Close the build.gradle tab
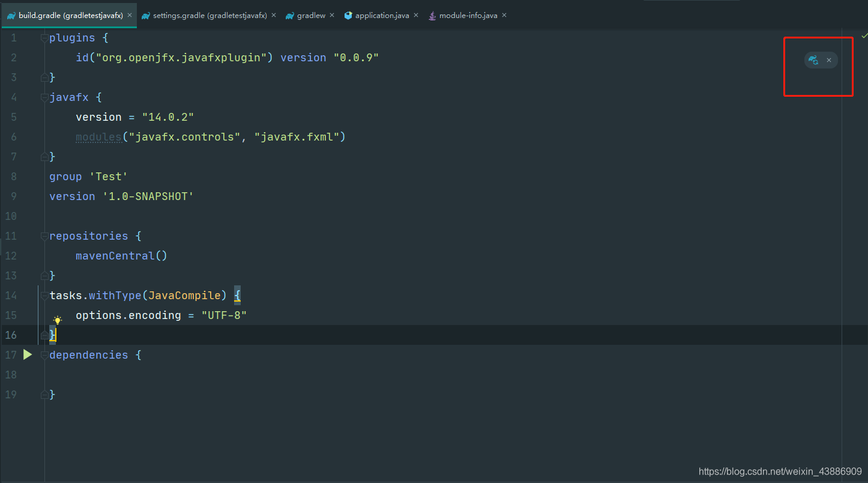Screen dimensions: 868x483 (x=130, y=16)
